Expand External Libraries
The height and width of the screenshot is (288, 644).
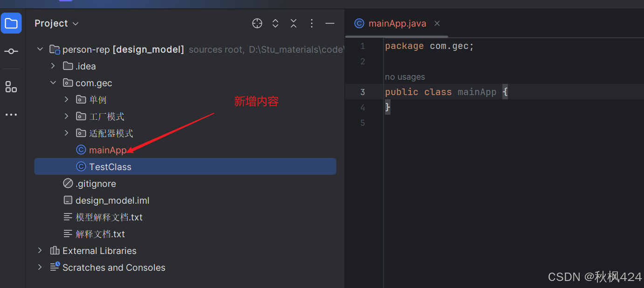click(x=40, y=250)
